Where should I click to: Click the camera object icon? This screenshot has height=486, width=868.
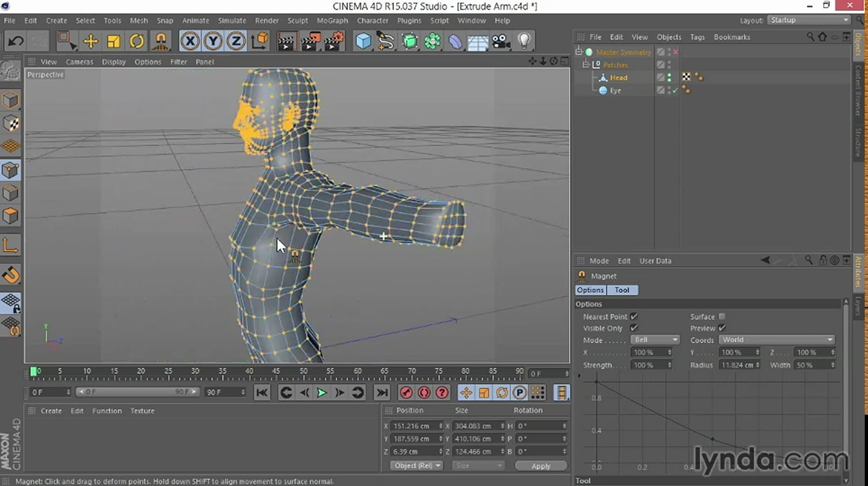(x=501, y=41)
